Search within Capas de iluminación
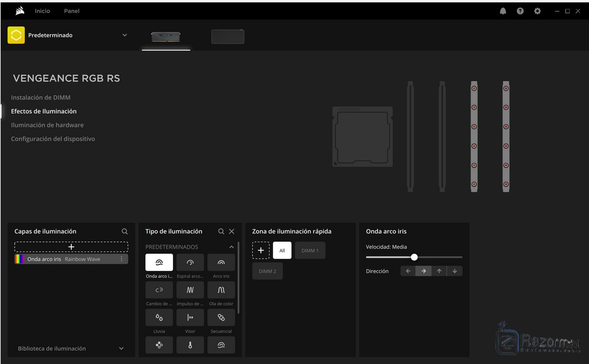 125,231
